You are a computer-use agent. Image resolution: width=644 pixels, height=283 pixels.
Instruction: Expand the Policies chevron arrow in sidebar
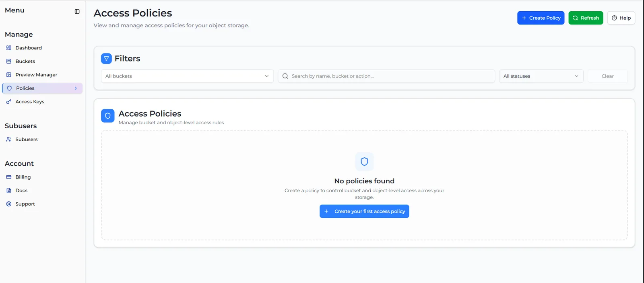point(76,88)
